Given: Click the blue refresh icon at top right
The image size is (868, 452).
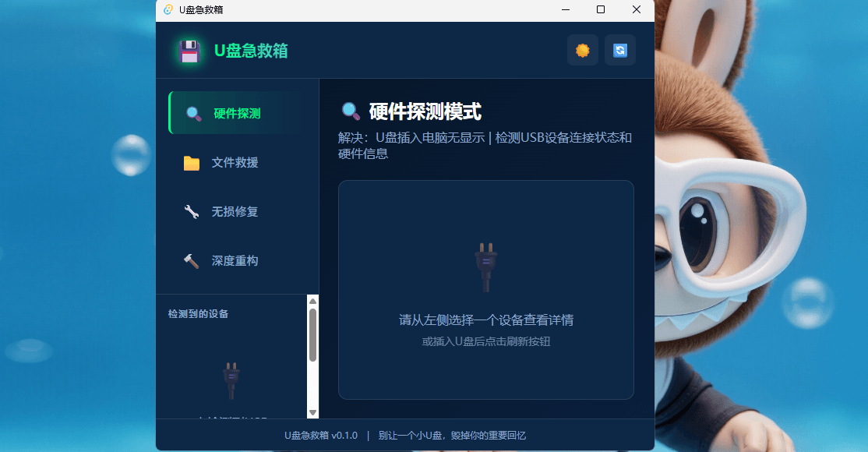Looking at the screenshot, I should (620, 50).
